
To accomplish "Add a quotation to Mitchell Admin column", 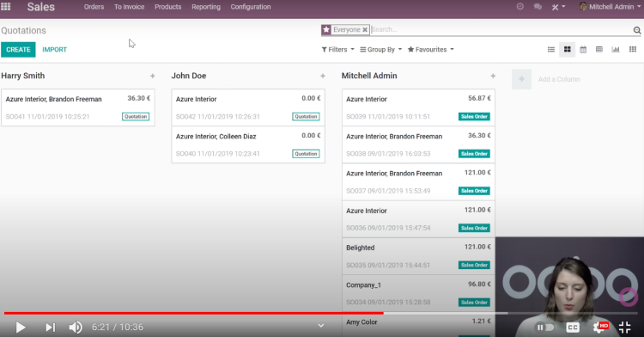I will point(493,76).
